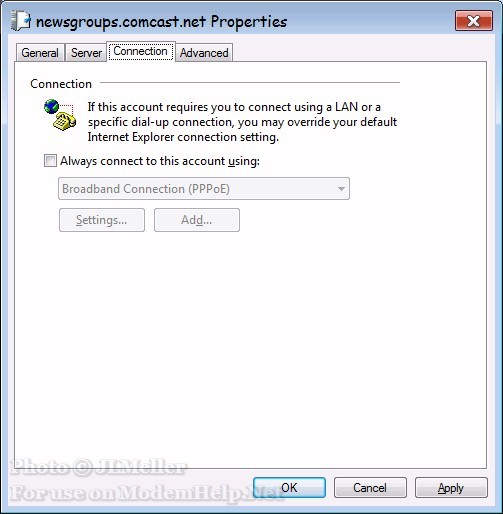
Task: Open the Broadband Connection (PPPoE) combo box
Action: pos(204,189)
